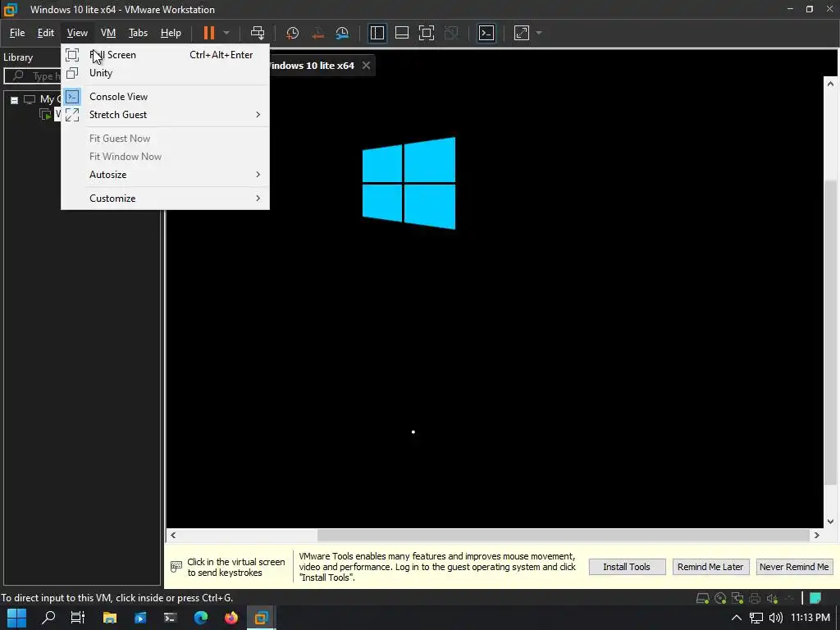840x630 pixels.
Task: Open Task View on the taskbar
Action: point(78,618)
